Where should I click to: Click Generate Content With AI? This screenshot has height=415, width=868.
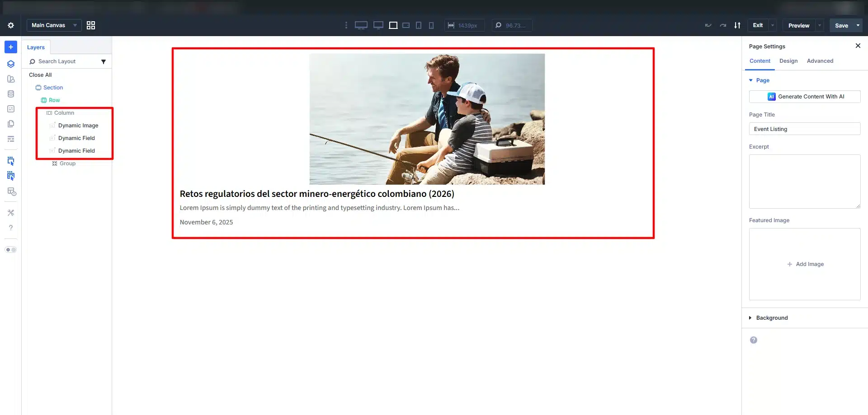coord(805,97)
